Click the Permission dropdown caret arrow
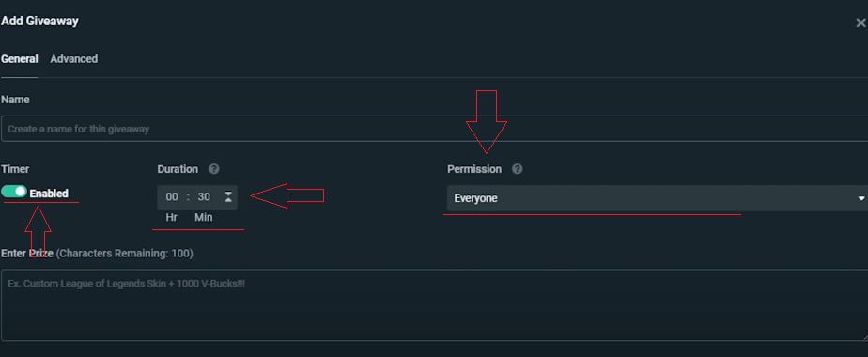This screenshot has height=357, width=868. [x=860, y=198]
